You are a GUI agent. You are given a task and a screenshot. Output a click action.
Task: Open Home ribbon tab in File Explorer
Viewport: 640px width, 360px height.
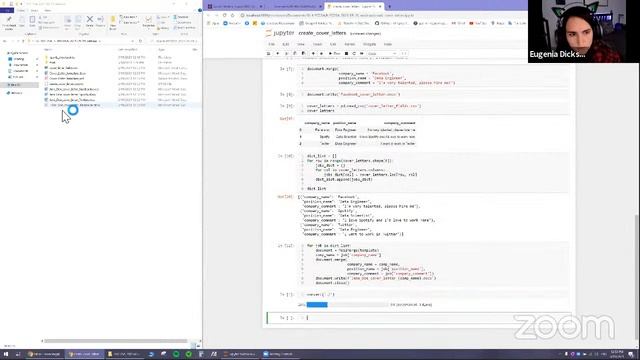tap(21, 10)
